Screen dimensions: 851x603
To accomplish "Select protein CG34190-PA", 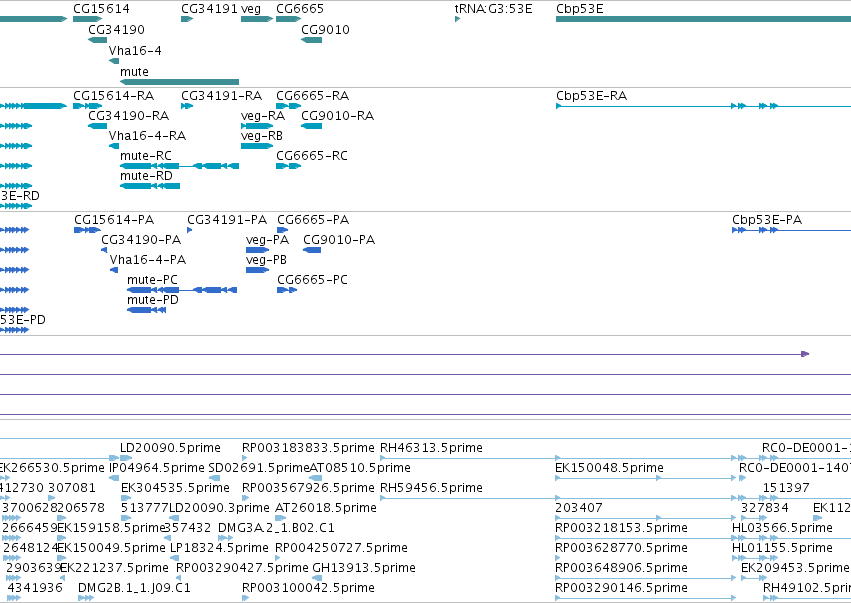I will (x=141, y=240).
